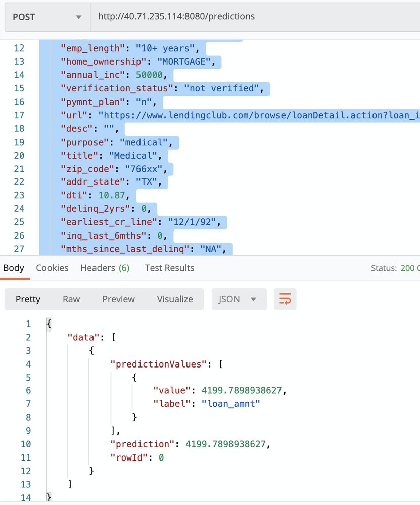420x505 pixels.
Task: Select the Visualize response view
Action: 175,299
